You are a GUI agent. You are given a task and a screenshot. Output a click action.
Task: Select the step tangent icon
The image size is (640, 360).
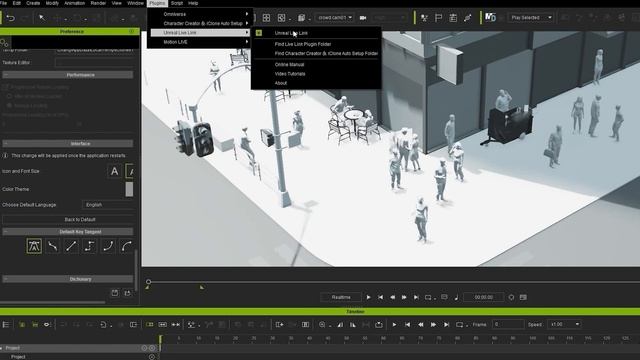pos(90,246)
